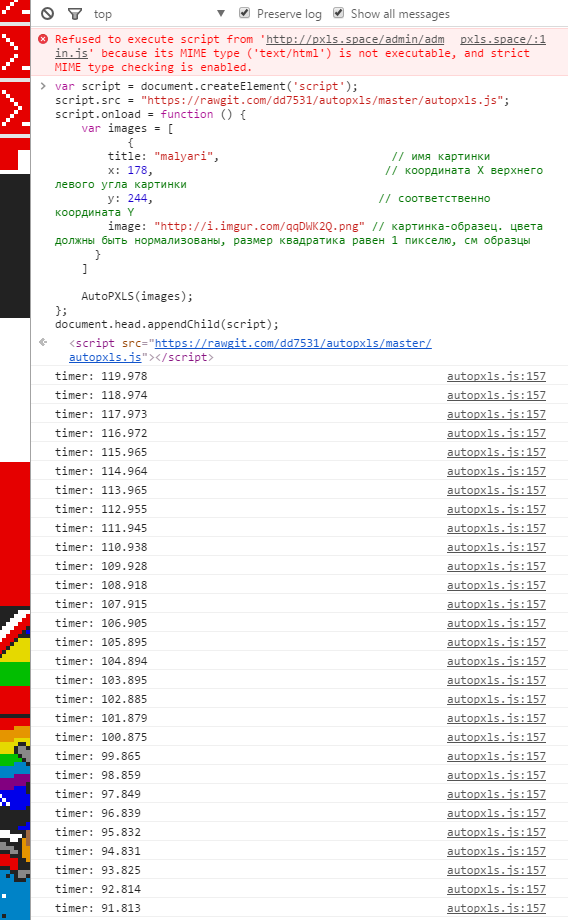Open autopxls.js:157 link for timer 113.965

496,490
